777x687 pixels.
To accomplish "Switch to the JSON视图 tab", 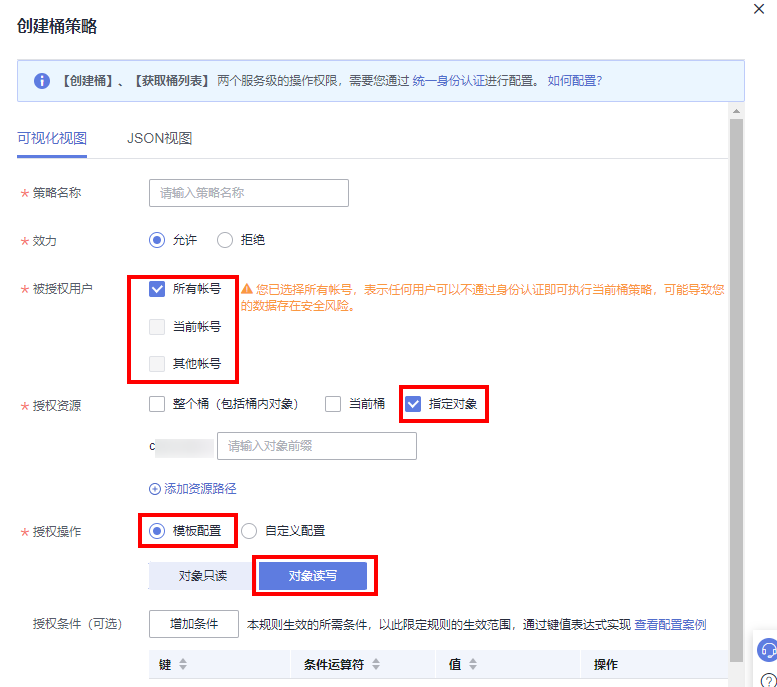I will coord(159,138).
